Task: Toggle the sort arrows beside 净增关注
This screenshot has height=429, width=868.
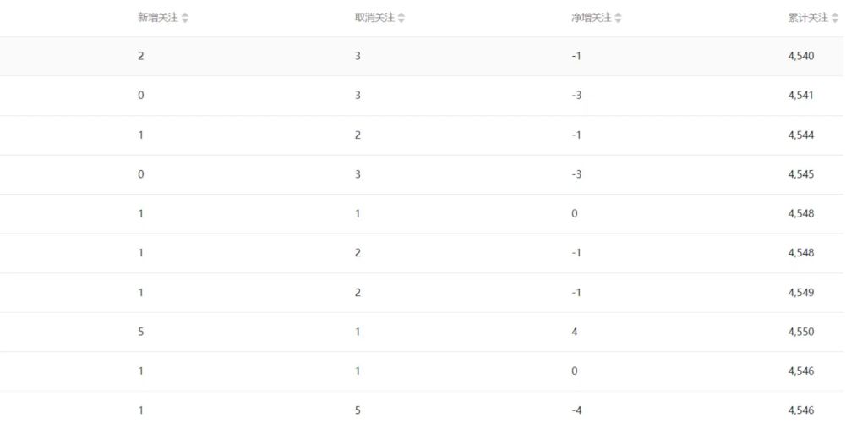Action: (619, 19)
